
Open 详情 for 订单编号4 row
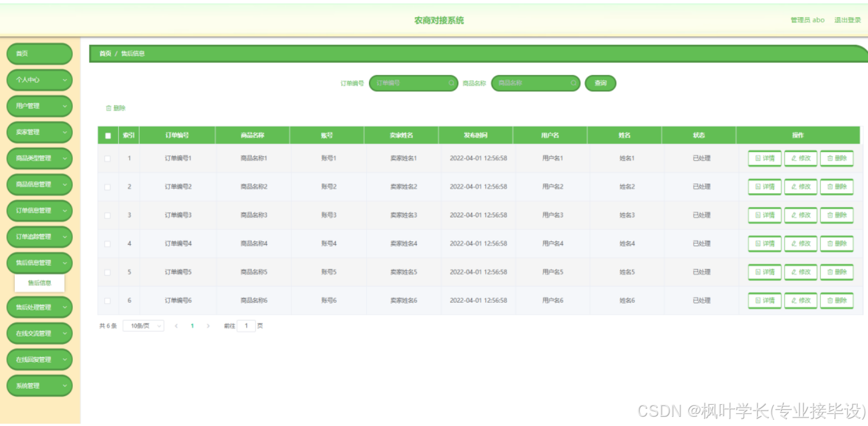(765, 244)
